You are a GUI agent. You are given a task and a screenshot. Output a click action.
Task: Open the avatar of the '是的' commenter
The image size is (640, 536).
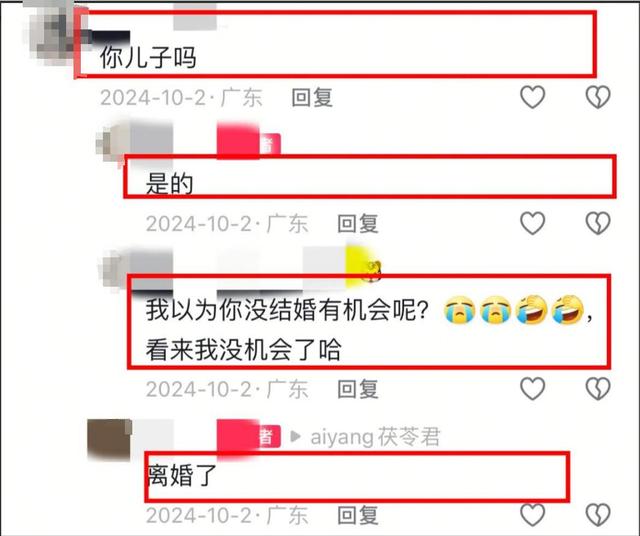click(112, 145)
